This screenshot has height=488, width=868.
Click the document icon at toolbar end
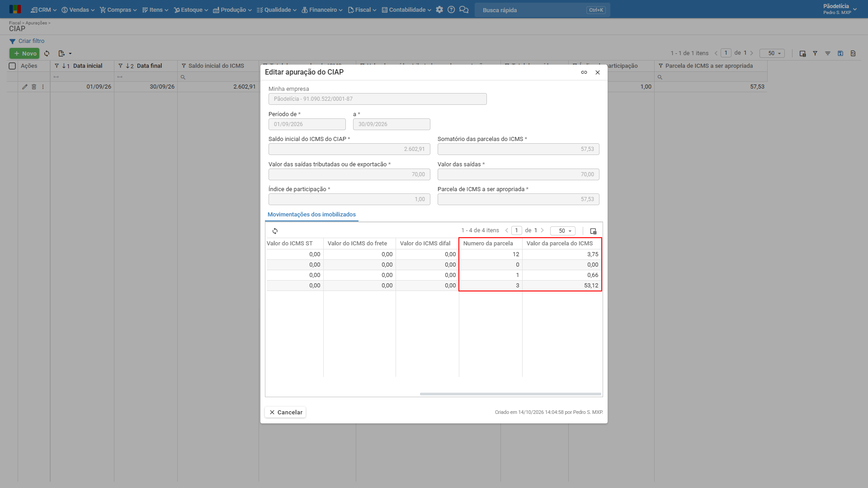point(853,53)
